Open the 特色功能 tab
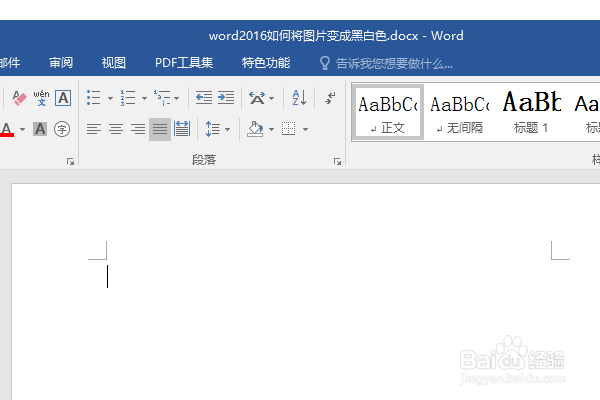Image resolution: width=600 pixels, height=400 pixels. pyautogui.click(x=266, y=63)
